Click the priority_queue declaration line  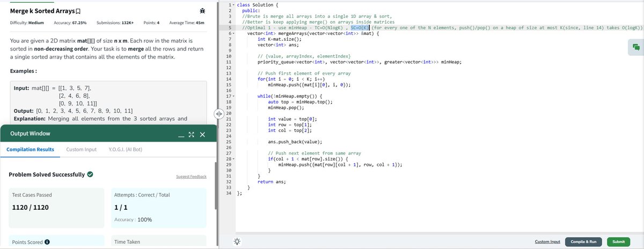click(360, 62)
